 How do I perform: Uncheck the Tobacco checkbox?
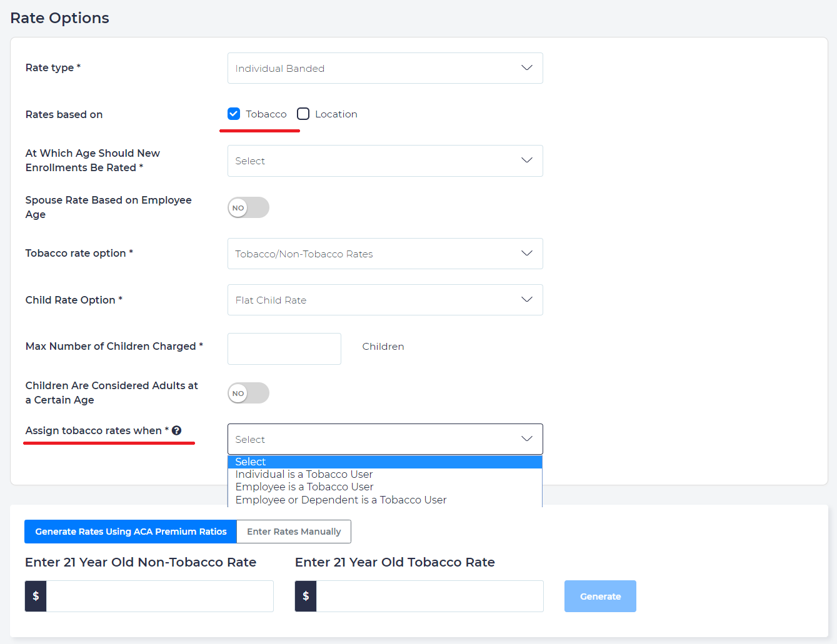[x=234, y=114]
